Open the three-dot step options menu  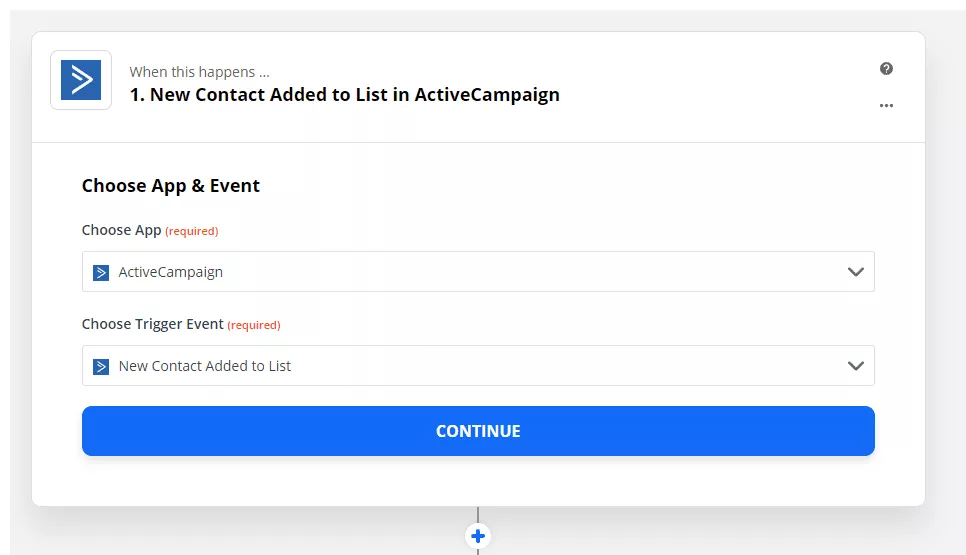[x=886, y=105]
